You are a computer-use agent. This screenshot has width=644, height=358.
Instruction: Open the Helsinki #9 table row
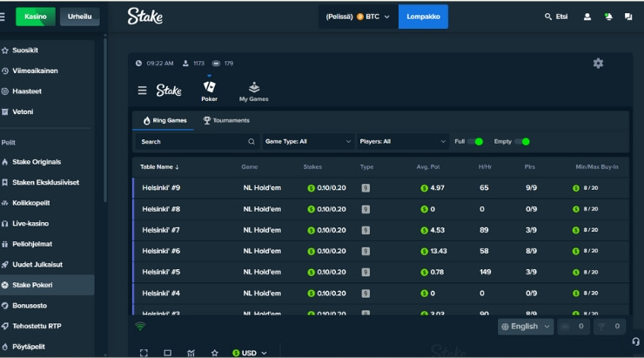(x=380, y=188)
